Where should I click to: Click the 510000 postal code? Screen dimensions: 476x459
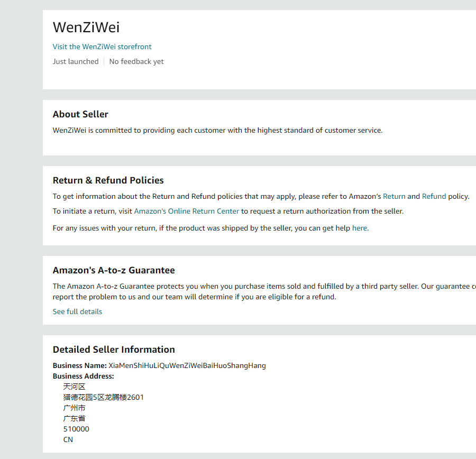click(x=76, y=429)
